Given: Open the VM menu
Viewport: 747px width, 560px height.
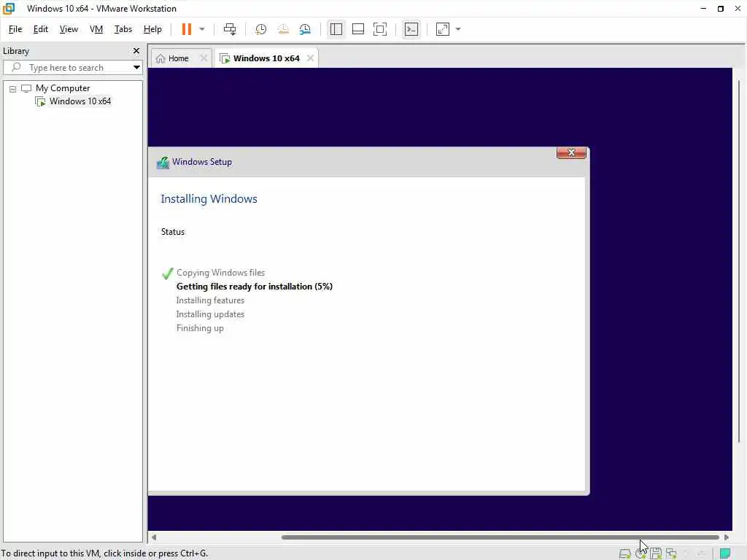Looking at the screenshot, I should coord(96,29).
